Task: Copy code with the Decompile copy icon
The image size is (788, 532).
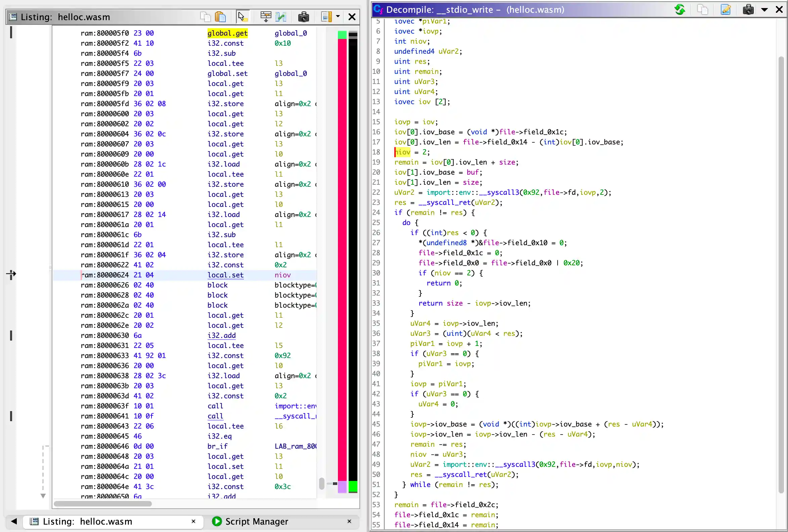Action: click(703, 9)
